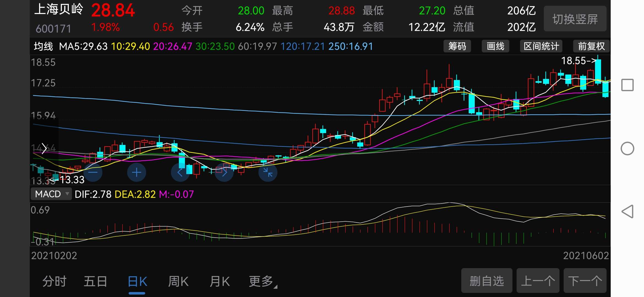Image resolution: width=644 pixels, height=297 pixels.
Task: Select the 日K tab
Action: coord(137,281)
